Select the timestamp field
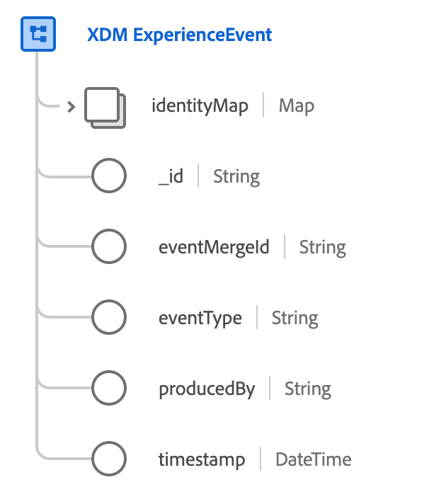Screen dimensions: 429x504 pyautogui.click(x=202, y=459)
